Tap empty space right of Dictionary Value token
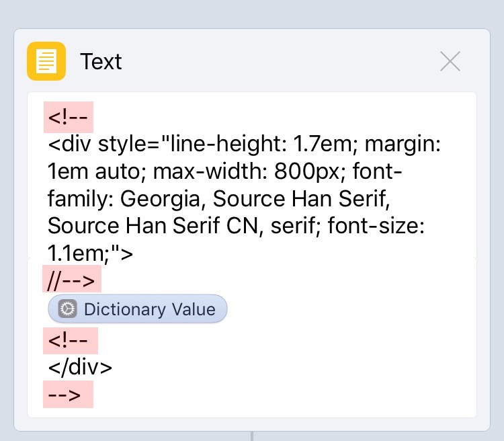Viewport: 504px width, 441px height. click(349, 309)
